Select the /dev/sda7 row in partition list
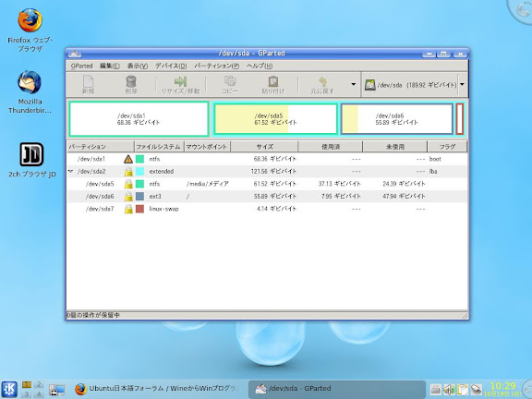 [267, 209]
